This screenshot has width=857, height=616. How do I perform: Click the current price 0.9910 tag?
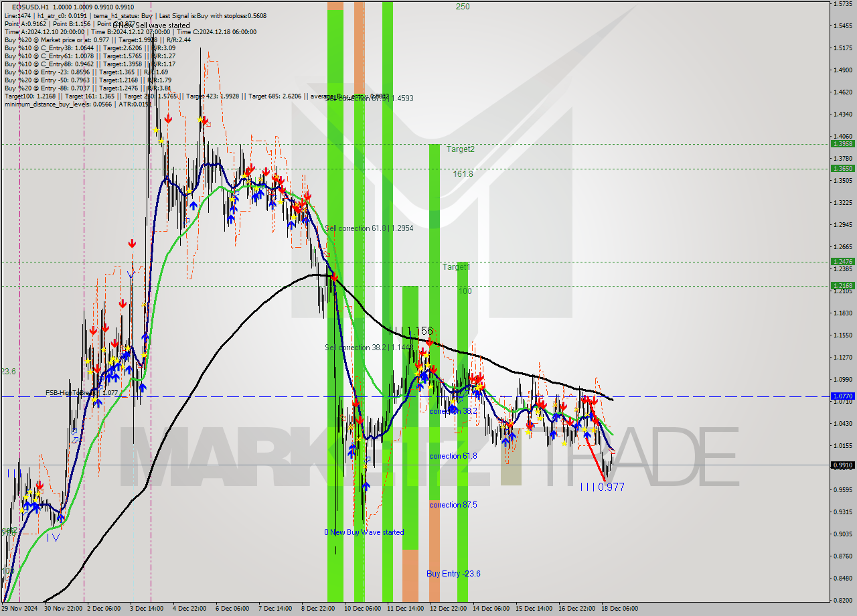point(842,465)
